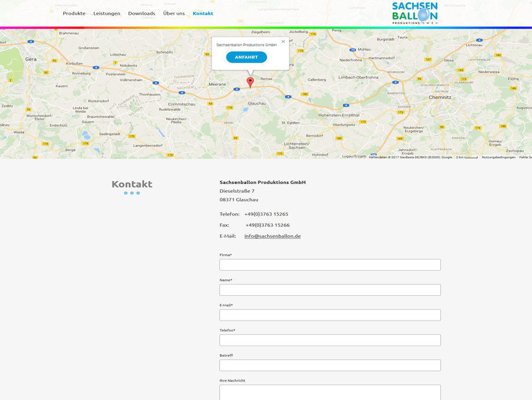This screenshot has width=532, height=400.
Task: Click the Chemnitz label on the map
Action: pyautogui.click(x=440, y=97)
